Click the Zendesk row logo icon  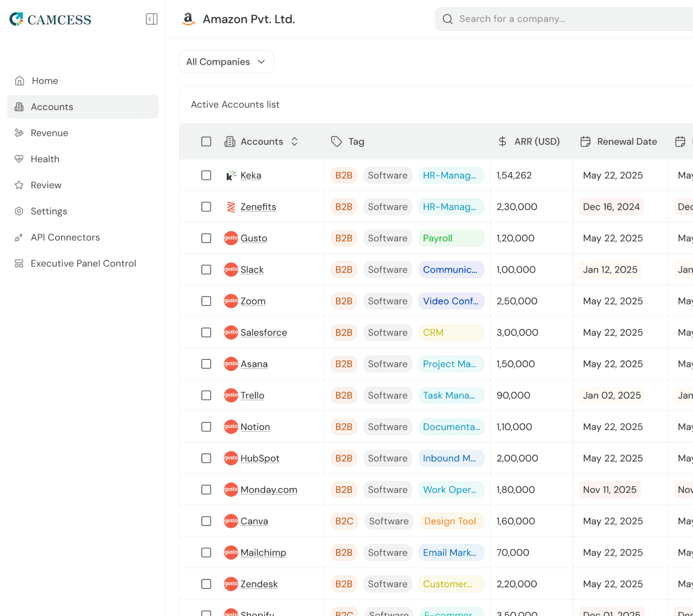231,583
